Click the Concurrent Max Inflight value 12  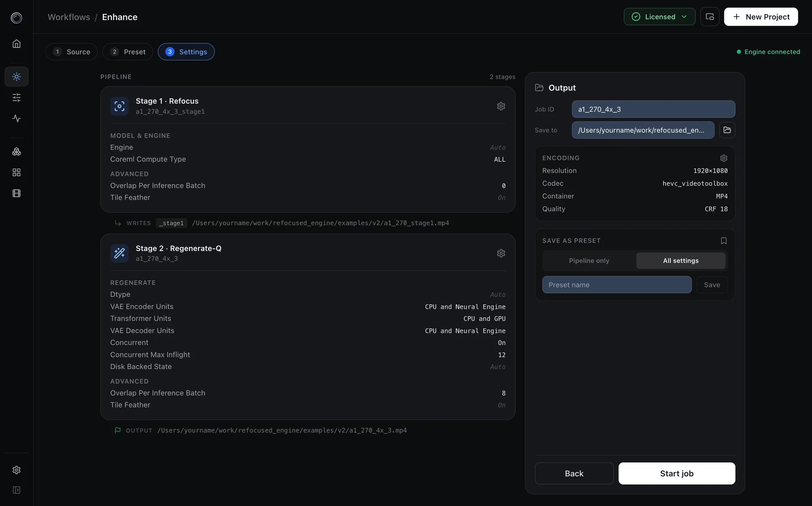(502, 355)
